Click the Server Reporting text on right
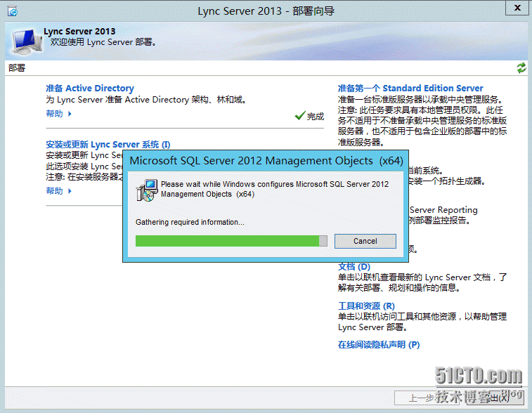Image resolution: width=532 pixels, height=413 pixels. [x=443, y=210]
